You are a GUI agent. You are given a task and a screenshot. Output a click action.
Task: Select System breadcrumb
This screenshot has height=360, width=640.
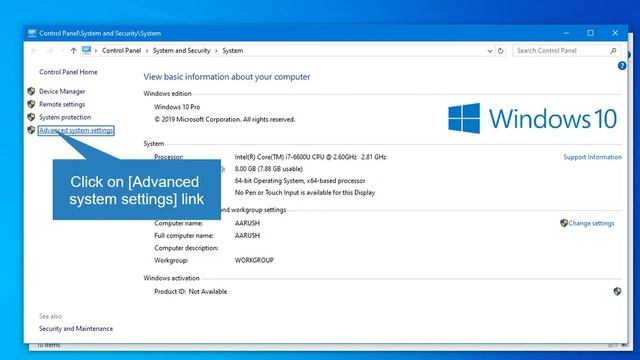pyautogui.click(x=233, y=51)
